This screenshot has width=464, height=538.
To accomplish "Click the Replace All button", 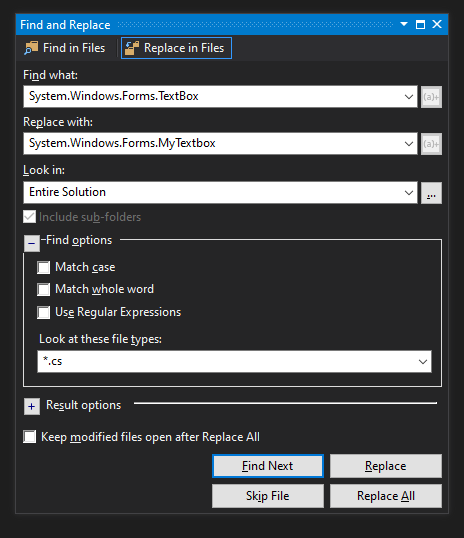I will (386, 496).
